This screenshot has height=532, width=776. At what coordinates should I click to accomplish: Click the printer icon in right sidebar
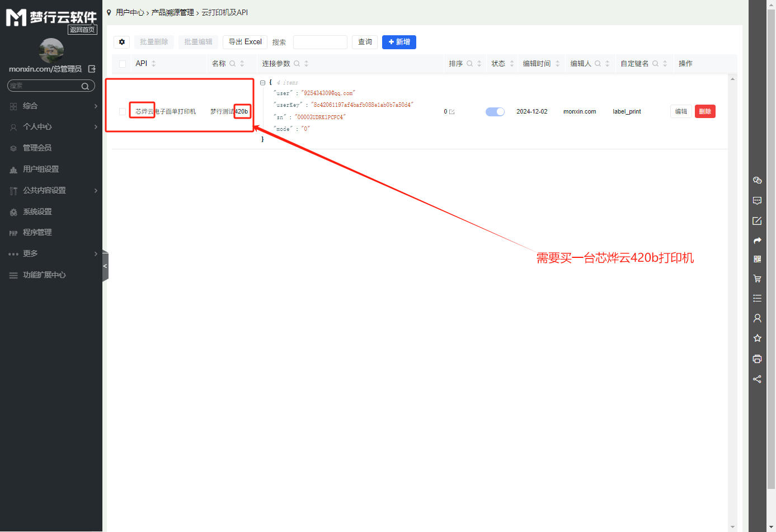pos(757,359)
